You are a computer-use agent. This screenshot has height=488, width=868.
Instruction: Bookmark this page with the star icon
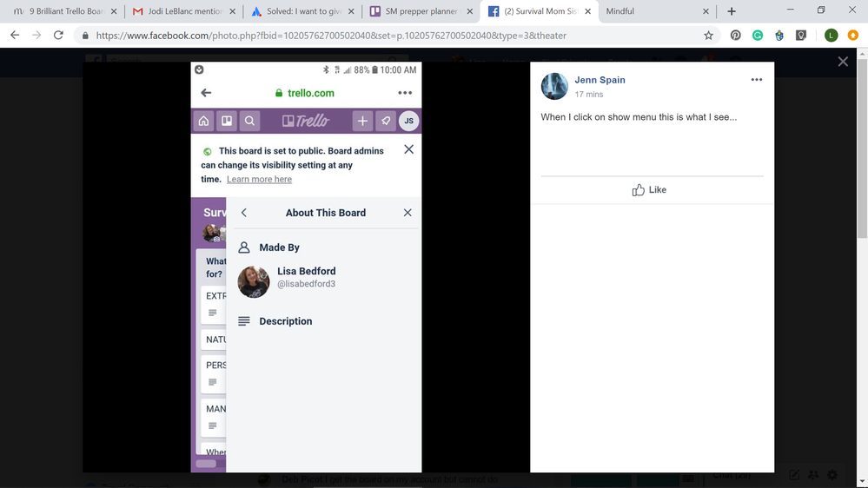point(708,36)
